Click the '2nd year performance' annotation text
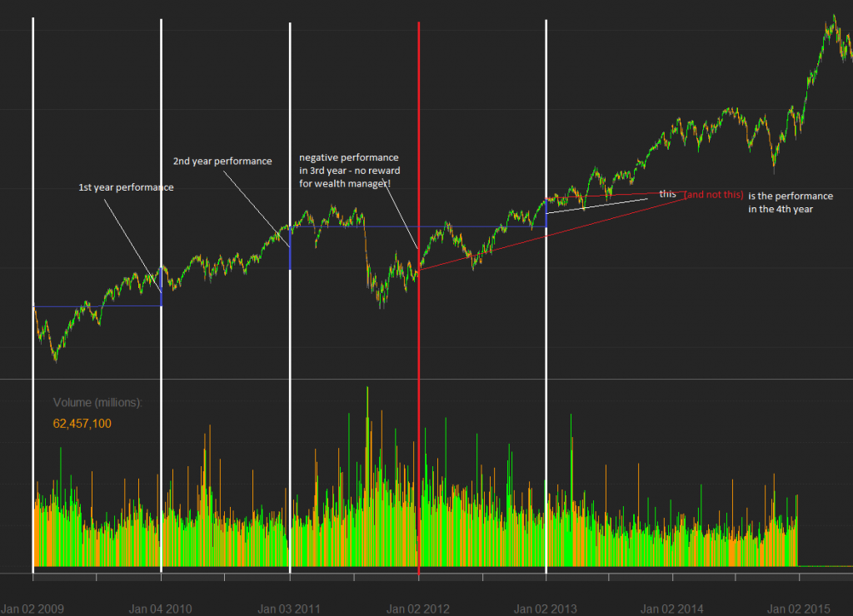 click(222, 161)
